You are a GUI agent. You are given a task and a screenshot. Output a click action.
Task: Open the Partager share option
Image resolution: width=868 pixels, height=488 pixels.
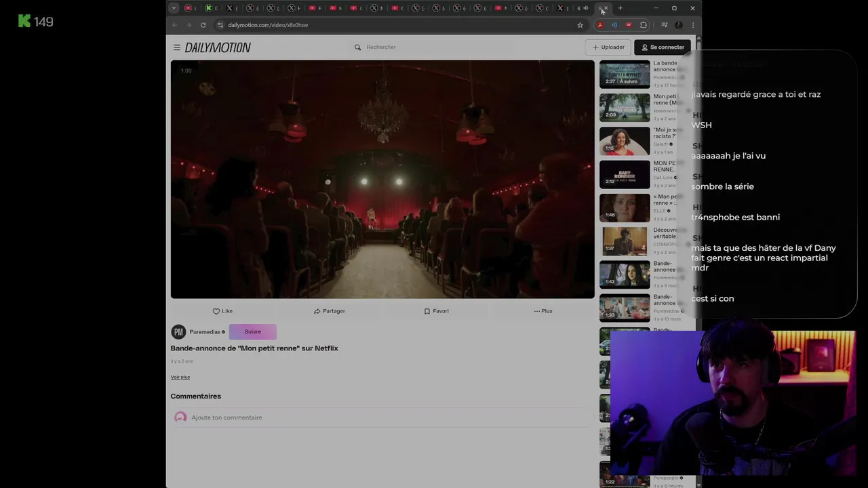pos(330,311)
